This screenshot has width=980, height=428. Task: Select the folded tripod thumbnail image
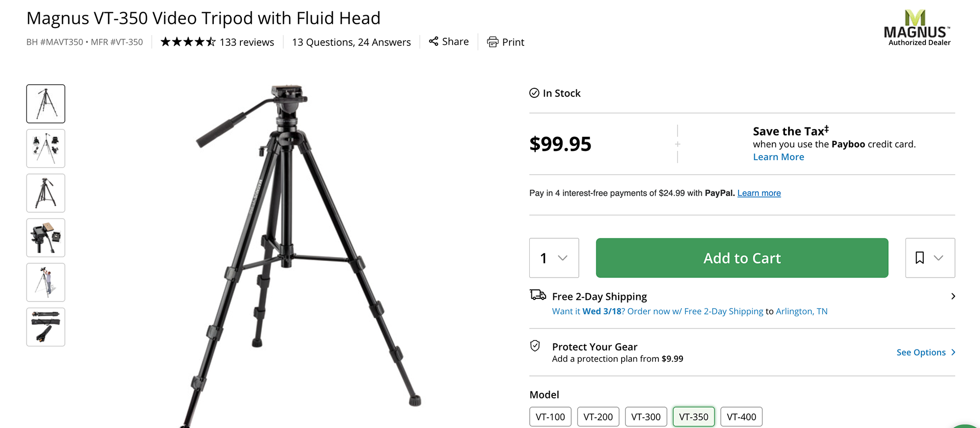[45, 327]
